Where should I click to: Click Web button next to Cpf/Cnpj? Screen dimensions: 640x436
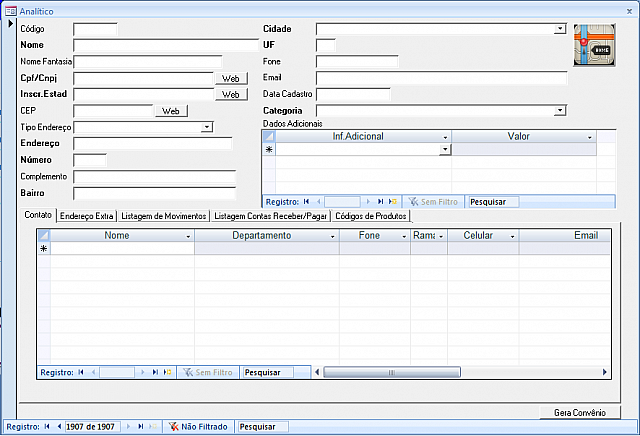[231, 78]
